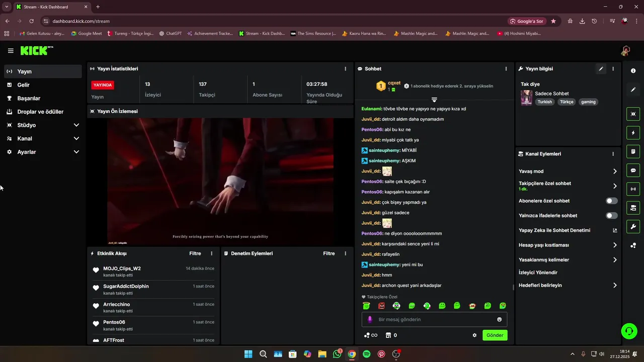The image size is (644, 362).
Task: Expand the Ayarlar sidebar section
Action: (76, 152)
